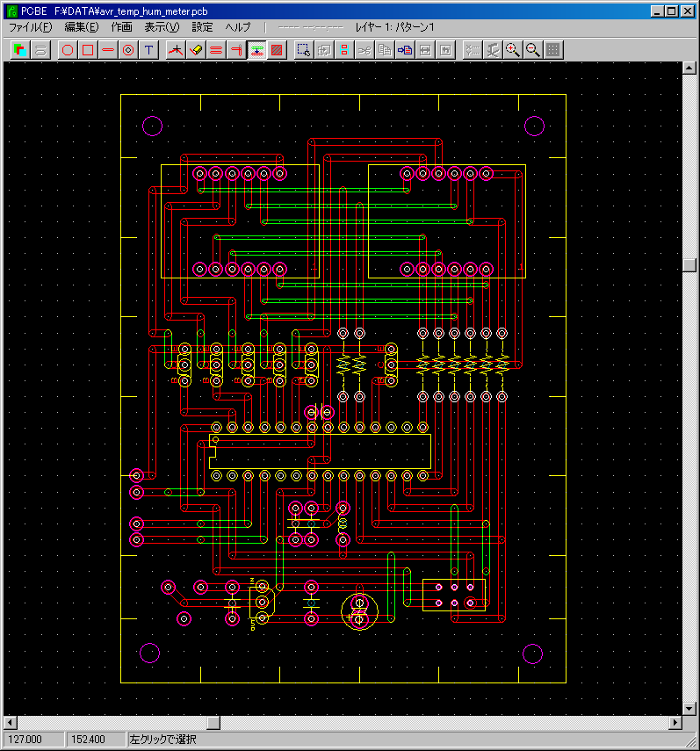Click the horizontal flip icon
The width and height of the screenshot is (700, 751).
point(426,50)
